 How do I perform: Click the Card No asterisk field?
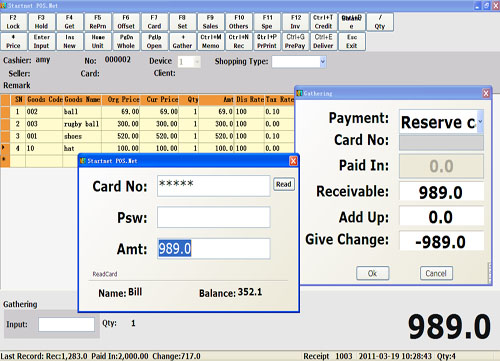pos(214,186)
